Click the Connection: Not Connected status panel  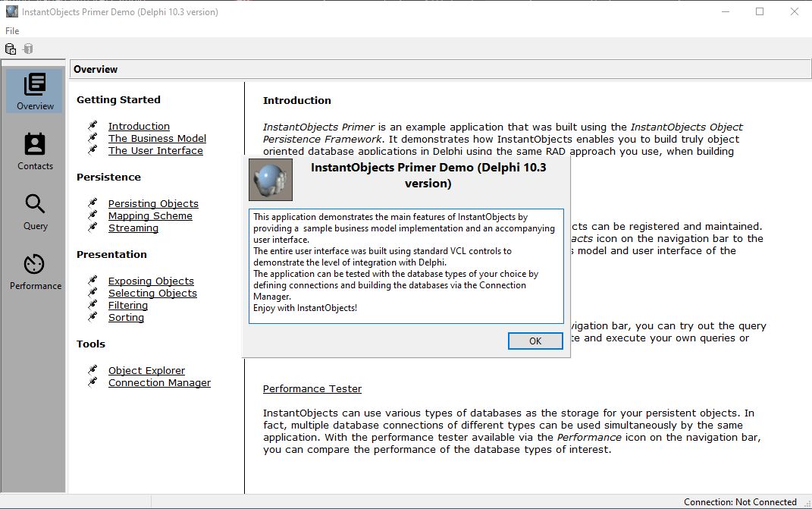[739, 501]
